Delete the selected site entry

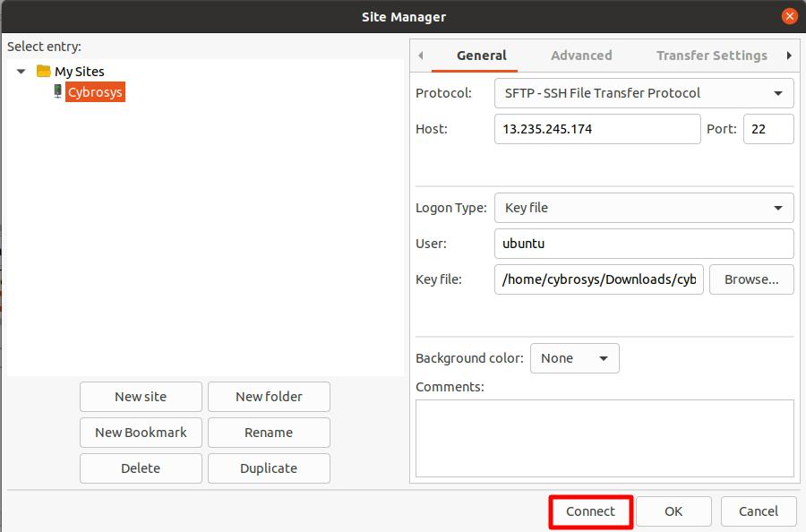(x=140, y=468)
